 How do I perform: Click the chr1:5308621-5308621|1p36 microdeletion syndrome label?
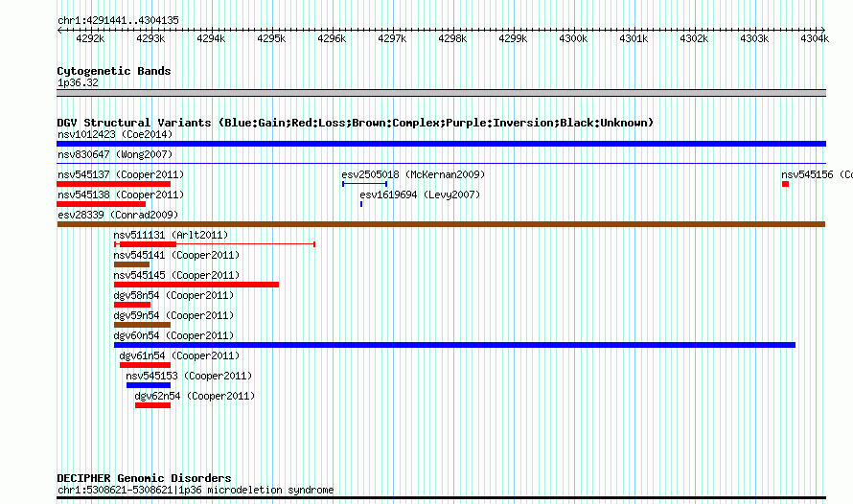tap(196, 490)
